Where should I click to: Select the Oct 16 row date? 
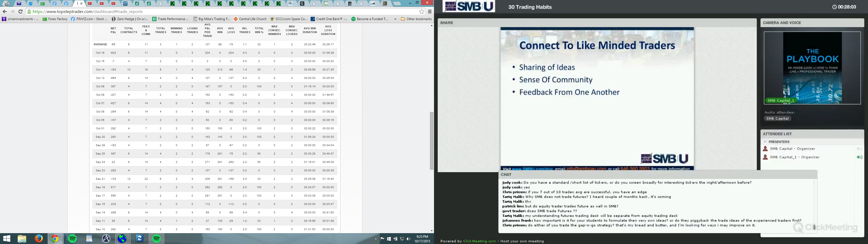[100, 53]
